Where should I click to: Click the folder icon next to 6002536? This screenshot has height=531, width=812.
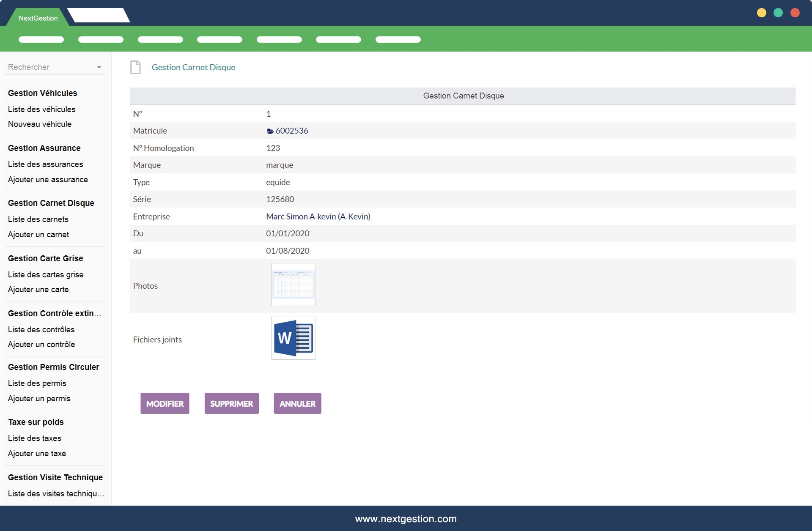coord(270,131)
